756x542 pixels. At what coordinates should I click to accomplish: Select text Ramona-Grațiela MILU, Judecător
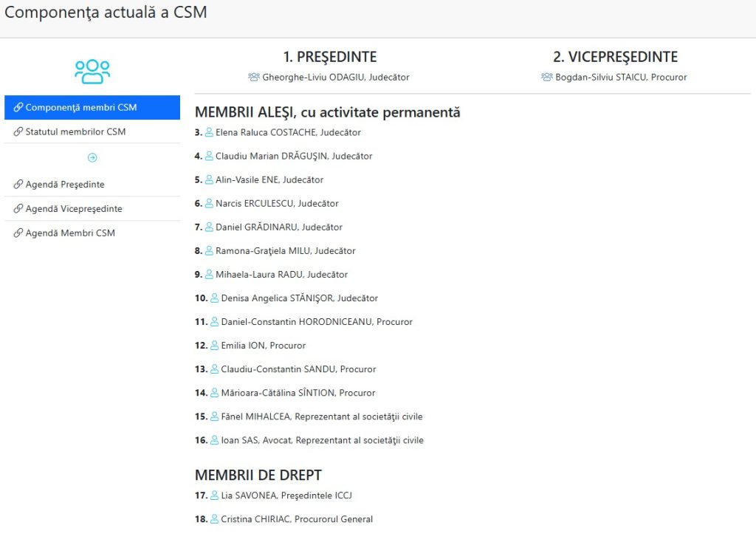pyautogui.click(x=286, y=251)
